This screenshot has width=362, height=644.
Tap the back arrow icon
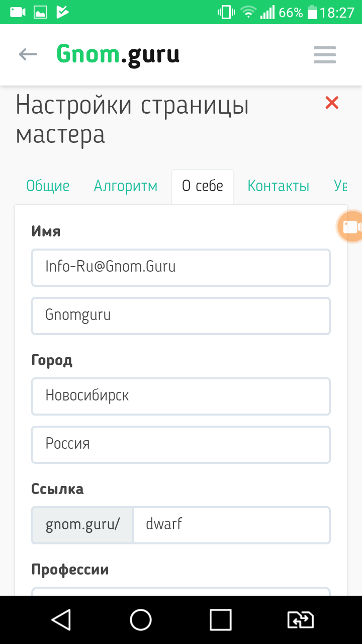pyautogui.click(x=28, y=54)
